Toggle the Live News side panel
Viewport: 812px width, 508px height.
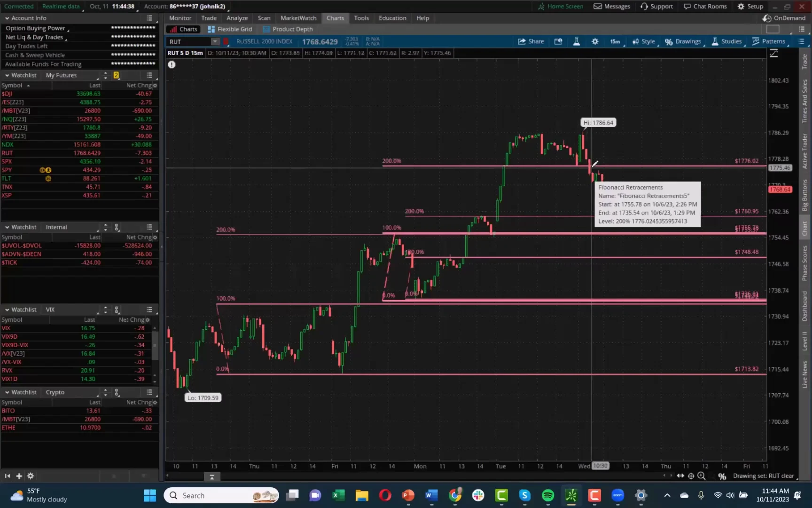[805, 374]
